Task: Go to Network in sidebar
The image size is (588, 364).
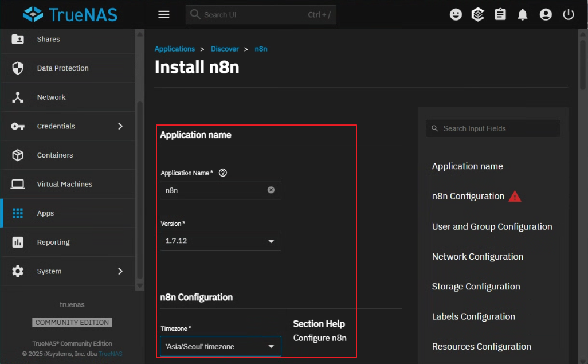Action: click(x=68, y=97)
